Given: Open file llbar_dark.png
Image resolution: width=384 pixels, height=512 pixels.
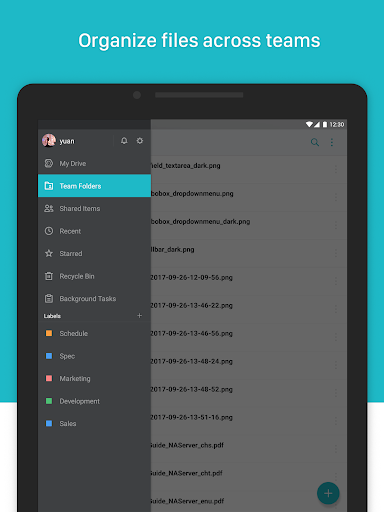Looking at the screenshot, I should click(x=249, y=253).
